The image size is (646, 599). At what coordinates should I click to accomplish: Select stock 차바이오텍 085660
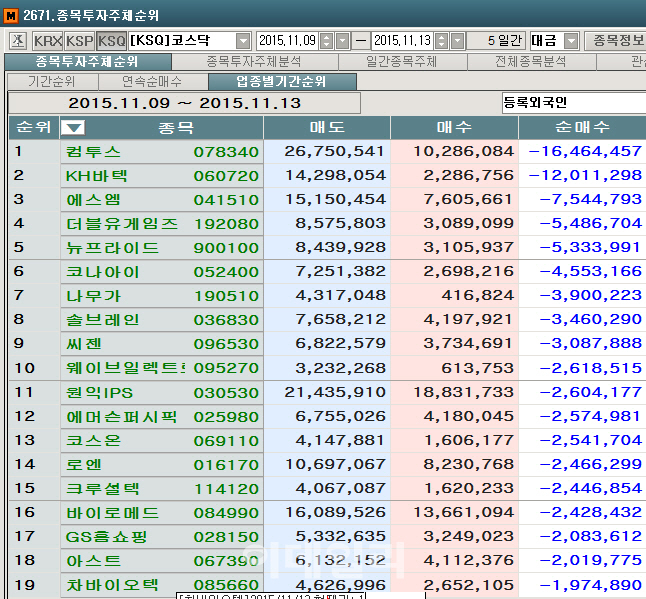coord(162,585)
